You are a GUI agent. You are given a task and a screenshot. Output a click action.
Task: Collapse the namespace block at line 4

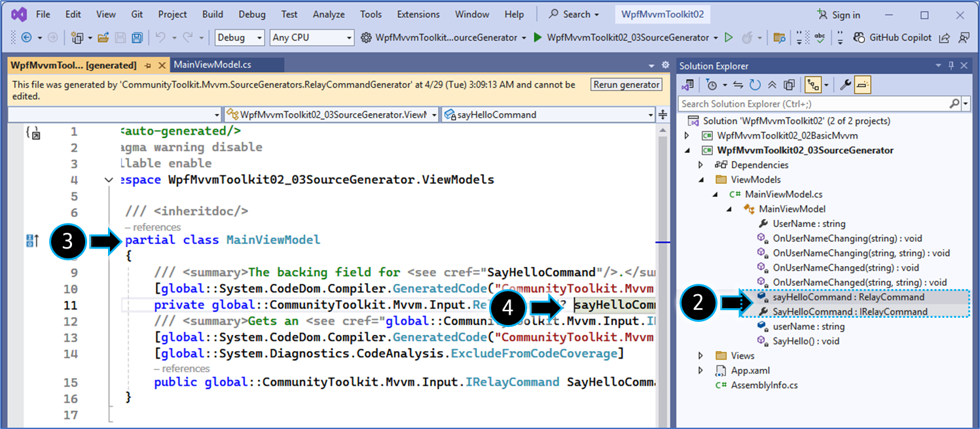click(x=109, y=180)
